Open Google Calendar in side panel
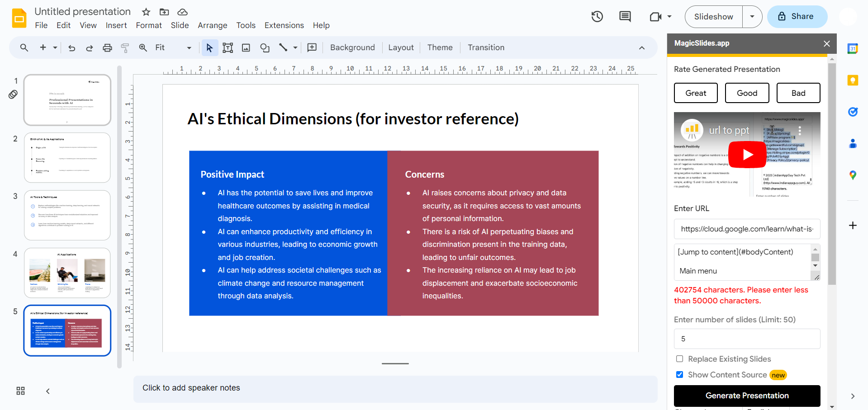Screen dimensions: 868x410 point(853,49)
